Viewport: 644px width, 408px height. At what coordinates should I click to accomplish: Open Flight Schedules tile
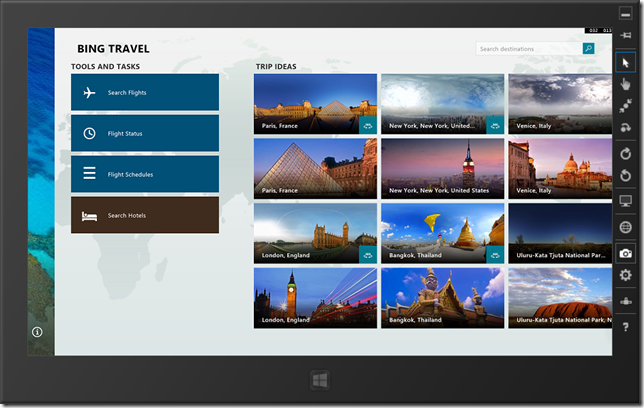[x=145, y=174]
